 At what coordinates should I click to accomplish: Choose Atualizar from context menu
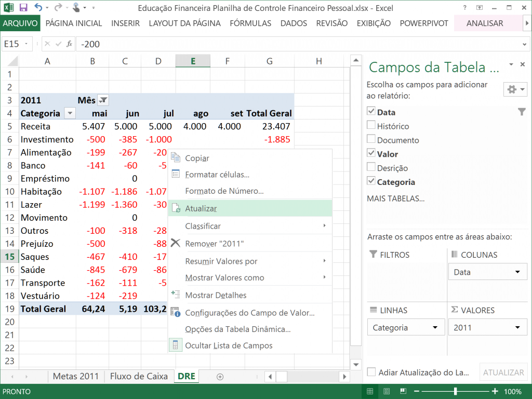tap(250, 208)
